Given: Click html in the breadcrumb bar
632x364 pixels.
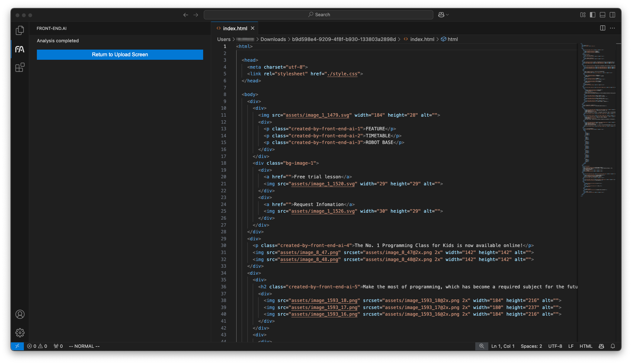Looking at the screenshot, I should [x=453, y=39].
